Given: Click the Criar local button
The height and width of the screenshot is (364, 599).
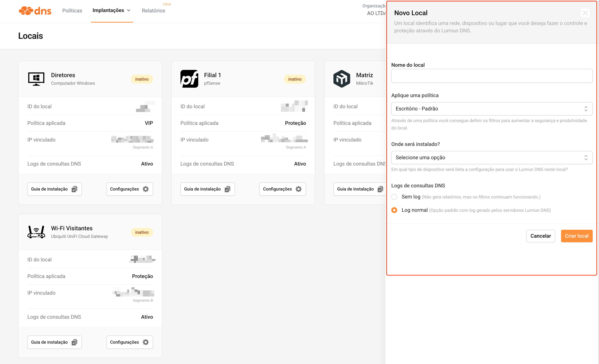Looking at the screenshot, I should click(x=576, y=236).
